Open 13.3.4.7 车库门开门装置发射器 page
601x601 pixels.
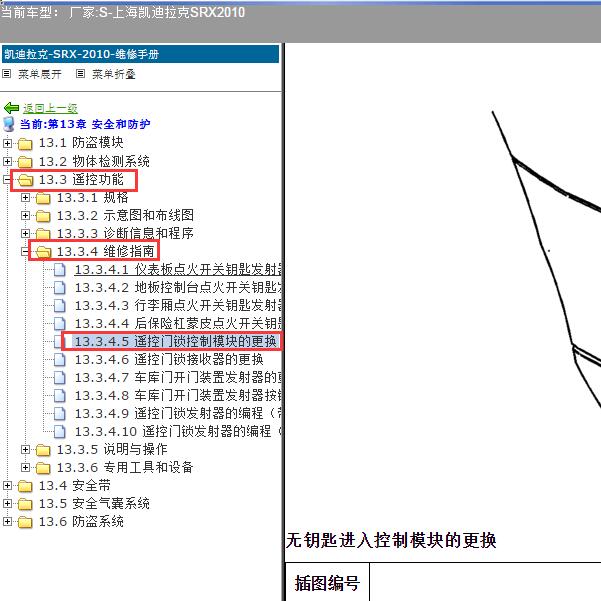click(x=178, y=378)
